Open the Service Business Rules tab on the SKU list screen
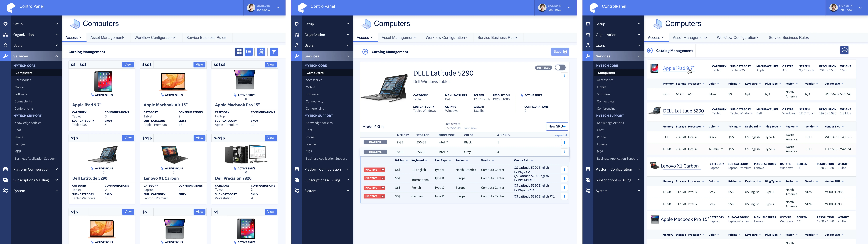 789,37
